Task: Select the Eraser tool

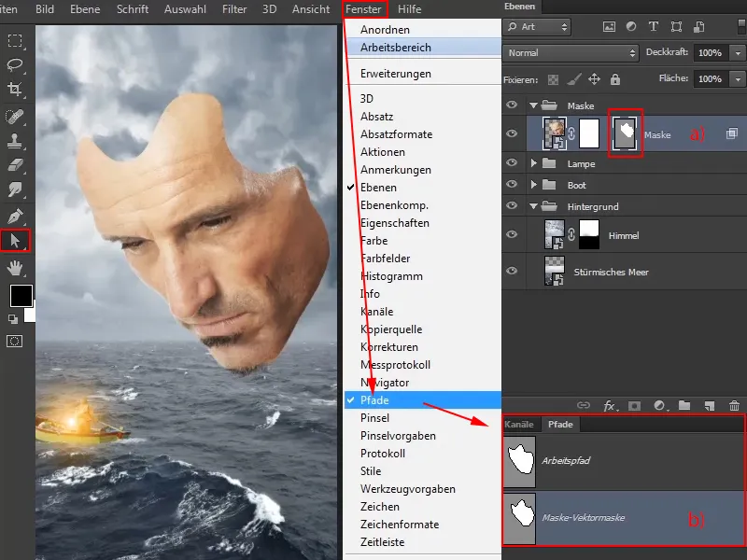Action: (x=15, y=165)
